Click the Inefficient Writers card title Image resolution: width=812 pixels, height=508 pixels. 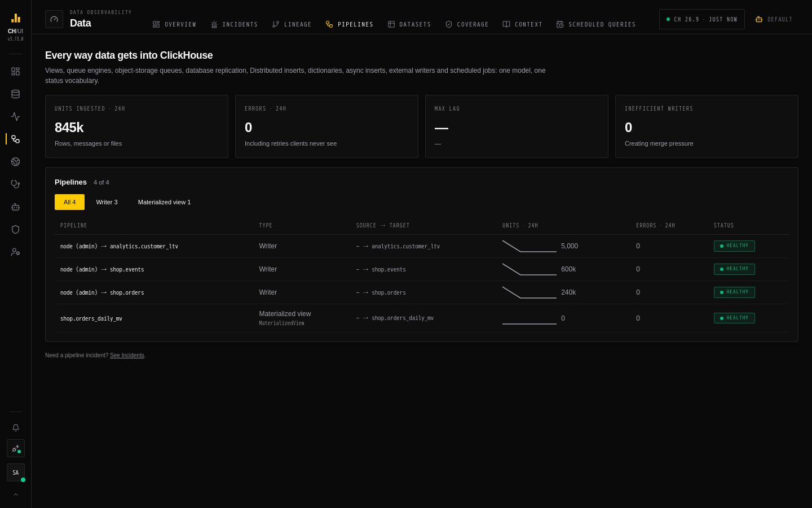click(x=659, y=108)
